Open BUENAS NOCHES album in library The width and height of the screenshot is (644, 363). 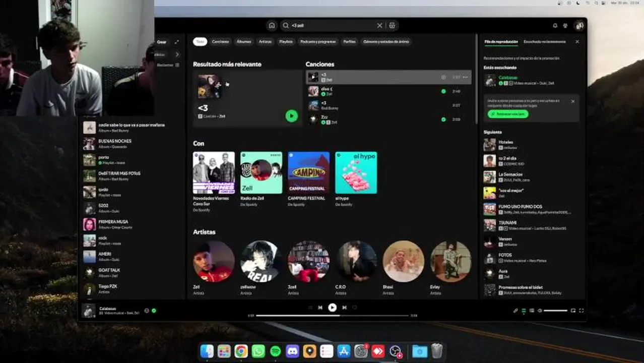coord(132,144)
